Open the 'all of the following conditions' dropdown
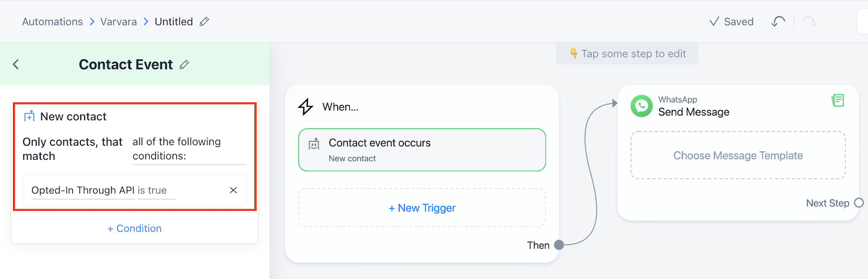Image resolution: width=868 pixels, height=279 pixels. pyautogui.click(x=189, y=149)
